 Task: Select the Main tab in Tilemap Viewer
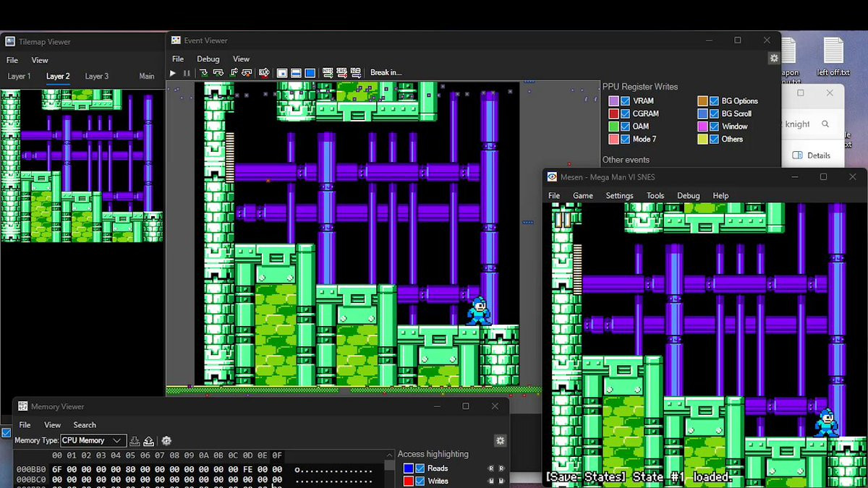[x=147, y=76]
